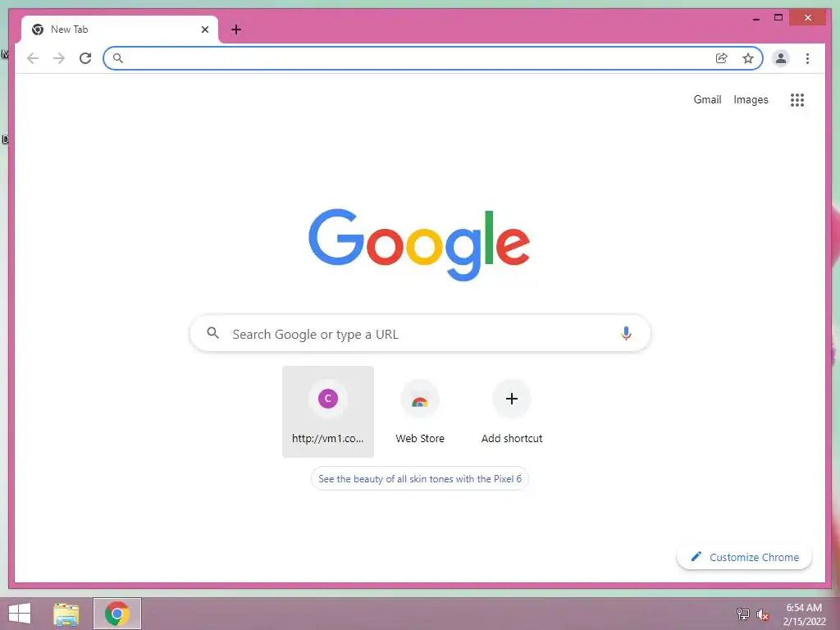Go back with the back arrow button
The image size is (840, 630).
pos(33,58)
